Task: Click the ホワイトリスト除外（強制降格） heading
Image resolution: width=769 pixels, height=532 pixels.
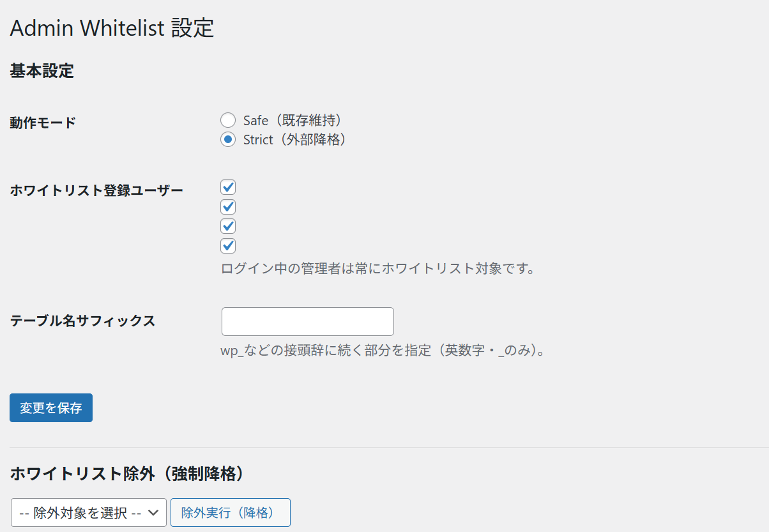Action: (x=127, y=473)
